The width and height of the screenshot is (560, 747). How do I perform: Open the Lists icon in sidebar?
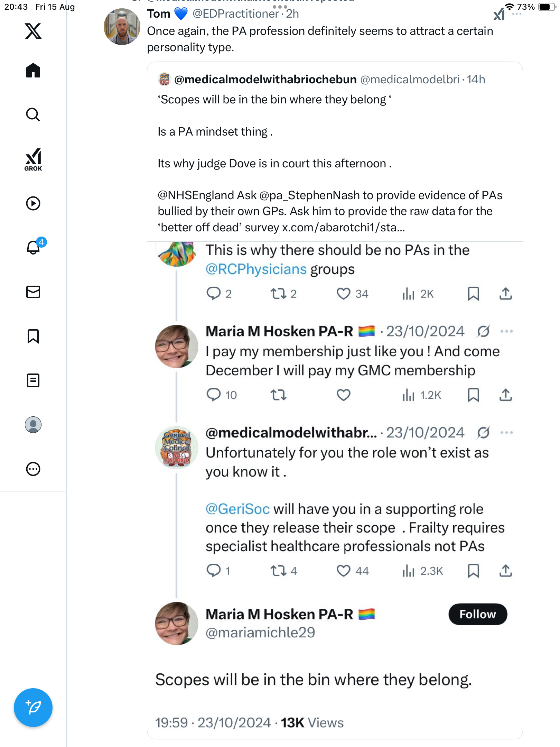pyautogui.click(x=33, y=380)
